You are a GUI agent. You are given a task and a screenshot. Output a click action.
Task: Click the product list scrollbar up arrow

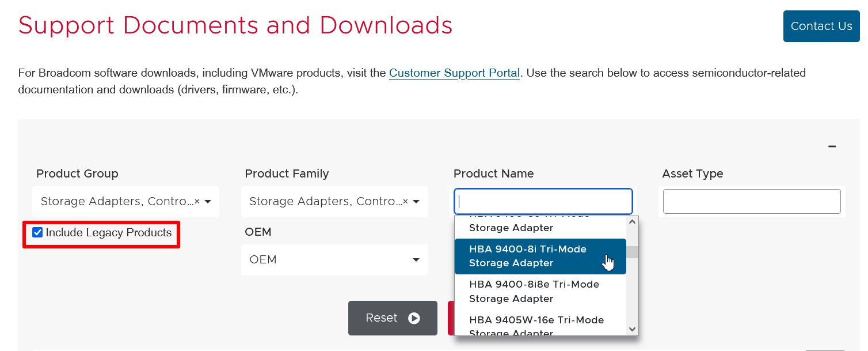632,222
